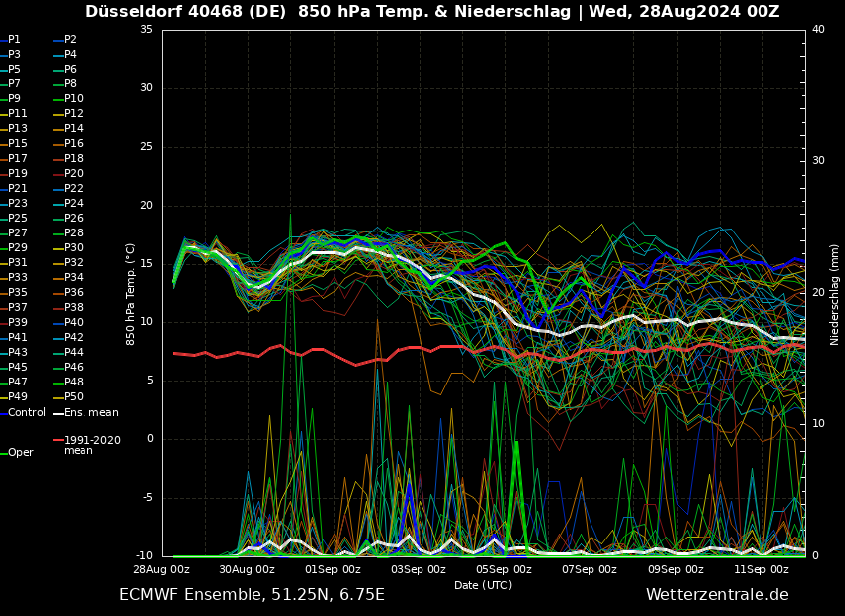
Task: Click the Düsseldorf chart title
Action: (x=432, y=12)
